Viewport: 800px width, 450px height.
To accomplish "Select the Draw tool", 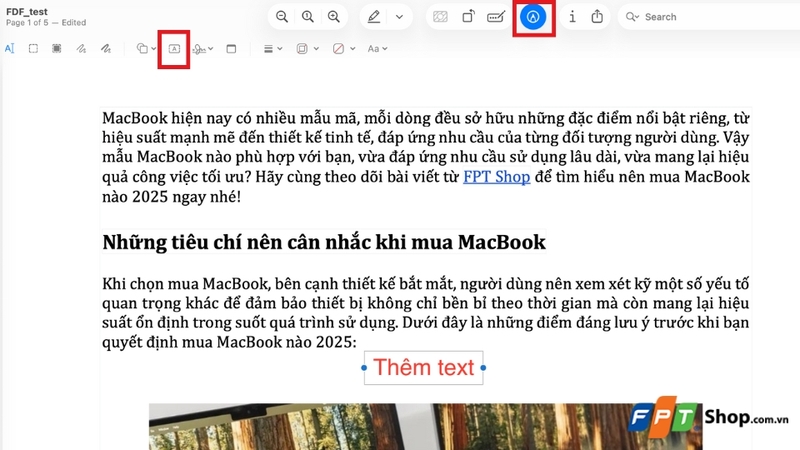I will click(106, 48).
